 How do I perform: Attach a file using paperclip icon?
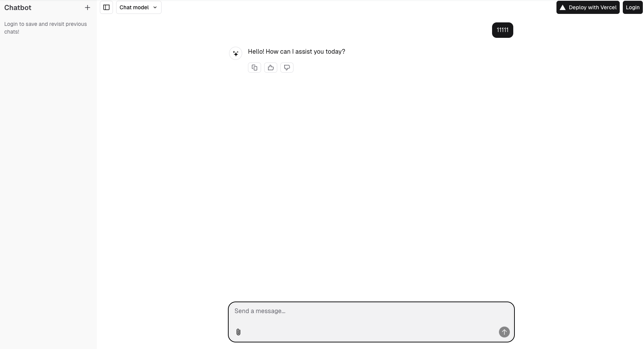click(x=238, y=332)
